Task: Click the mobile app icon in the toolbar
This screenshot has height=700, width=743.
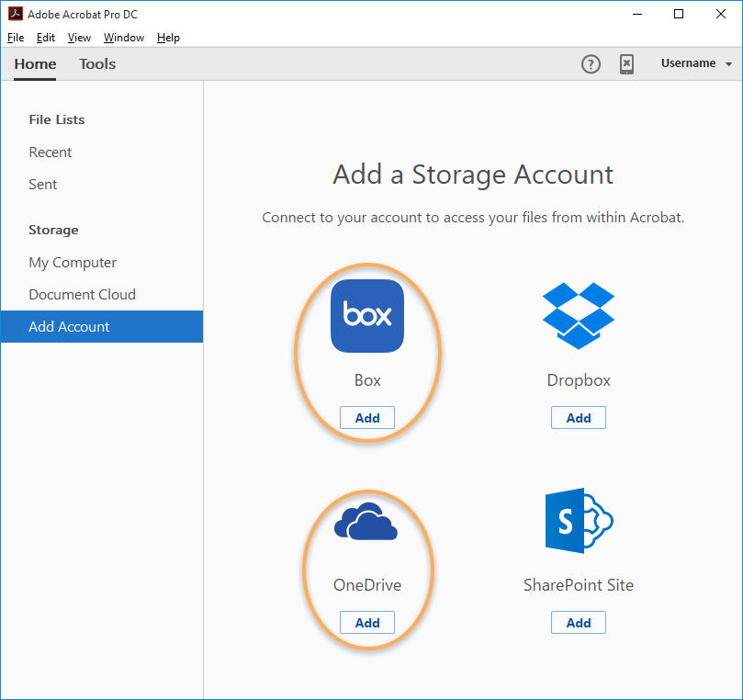Action: tap(627, 64)
